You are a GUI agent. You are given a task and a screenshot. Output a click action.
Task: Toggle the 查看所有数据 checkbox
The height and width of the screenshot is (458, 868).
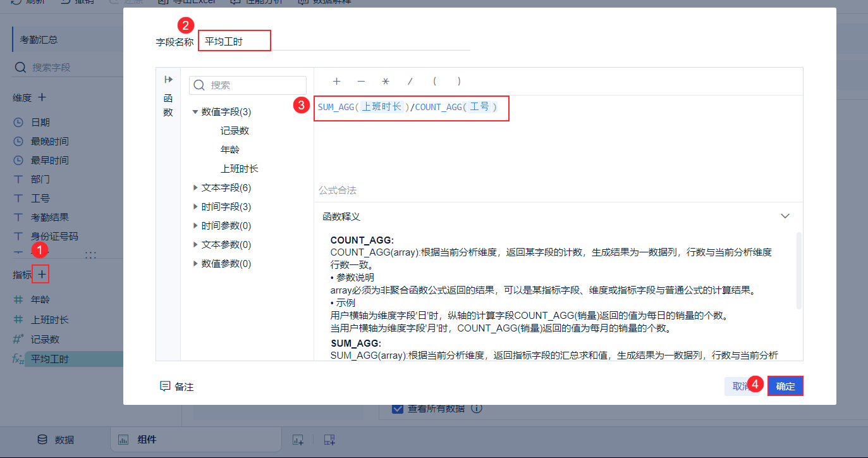pos(398,409)
